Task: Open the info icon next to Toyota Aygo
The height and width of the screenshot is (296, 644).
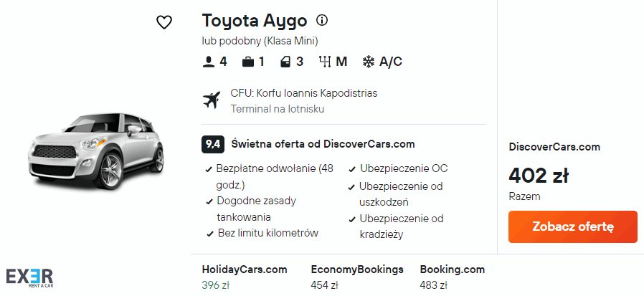Action: 322,20
